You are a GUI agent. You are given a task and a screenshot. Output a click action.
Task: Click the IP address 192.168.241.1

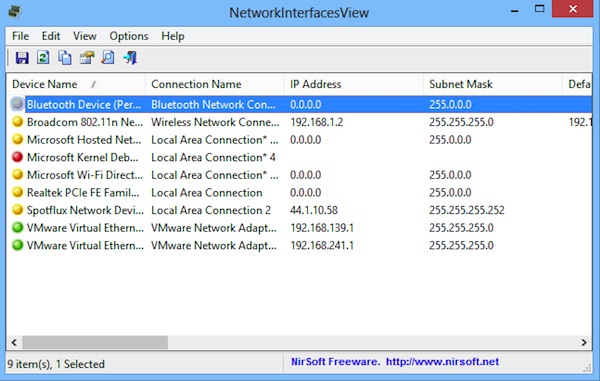[322, 245]
